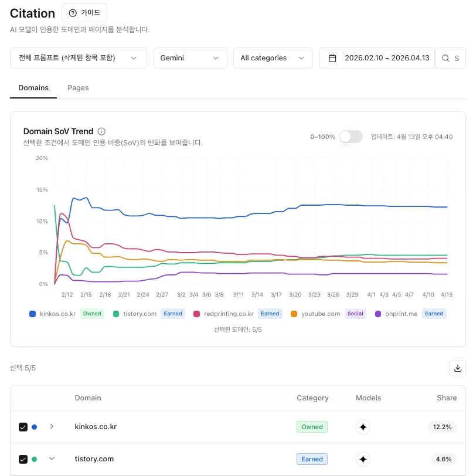The image size is (473, 476).
Task: Open the All categories dropdown
Action: coord(273,58)
